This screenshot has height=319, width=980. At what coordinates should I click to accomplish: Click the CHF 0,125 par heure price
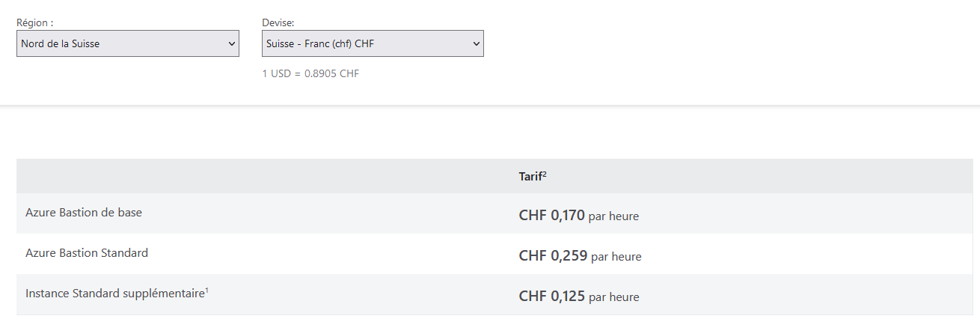click(x=578, y=297)
